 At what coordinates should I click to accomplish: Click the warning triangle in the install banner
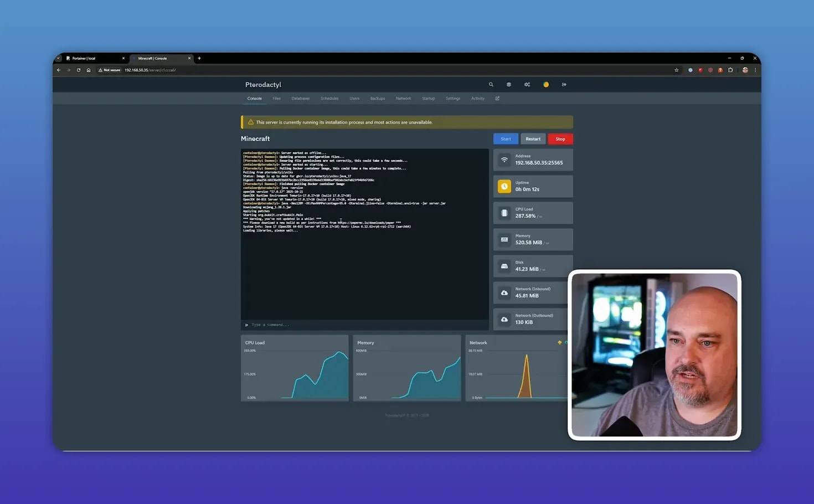click(251, 122)
